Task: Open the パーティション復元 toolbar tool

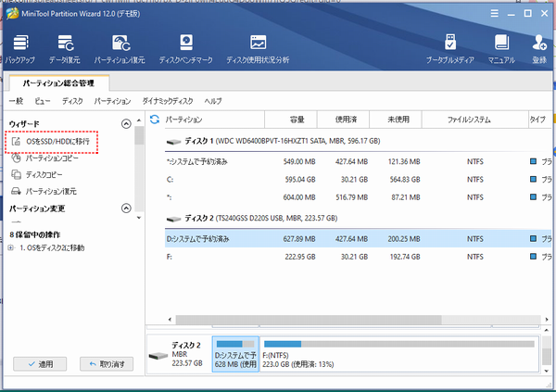Action: point(120,49)
